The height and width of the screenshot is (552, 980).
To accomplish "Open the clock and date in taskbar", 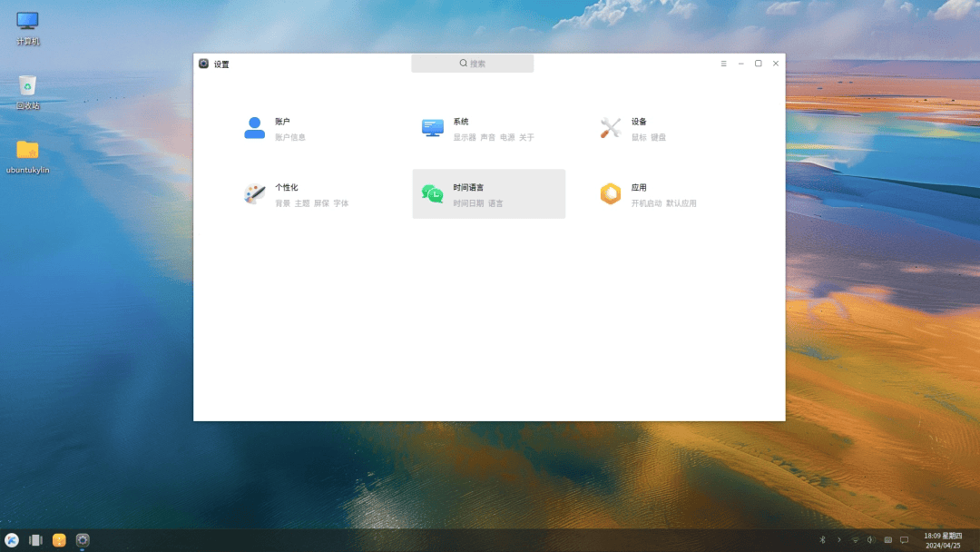I will tap(943, 540).
